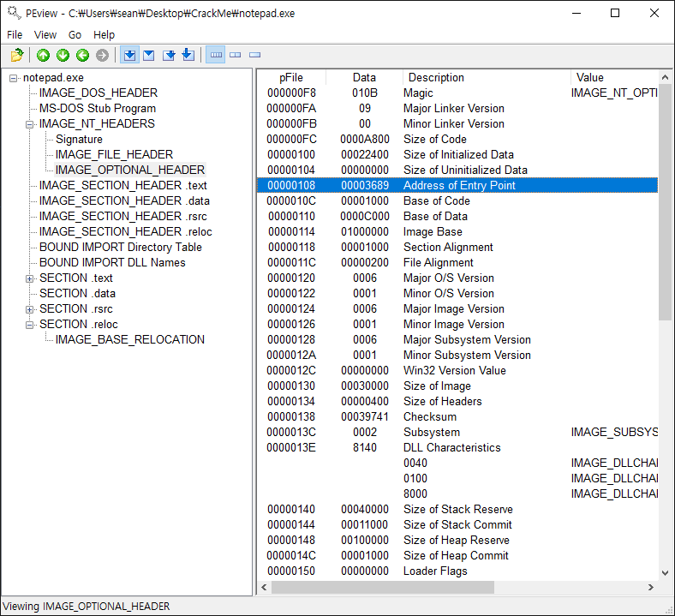
Task: Click the 00003689 data value
Action: tap(365, 186)
